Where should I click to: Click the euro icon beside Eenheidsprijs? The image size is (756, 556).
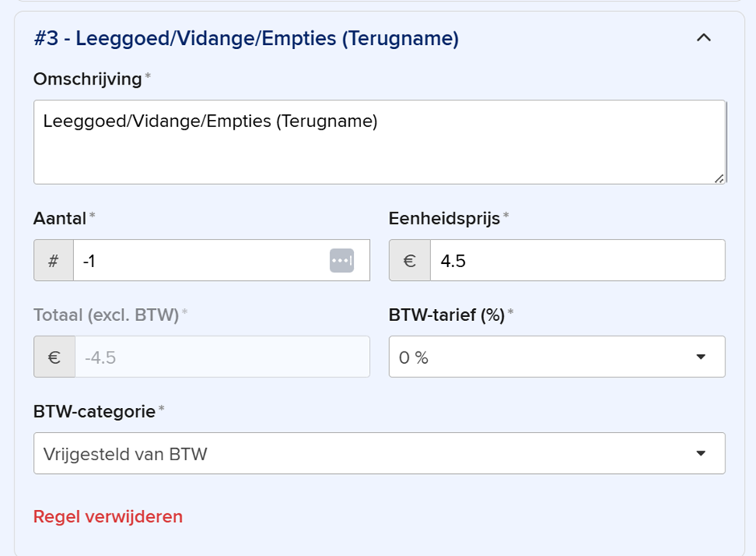tap(409, 261)
